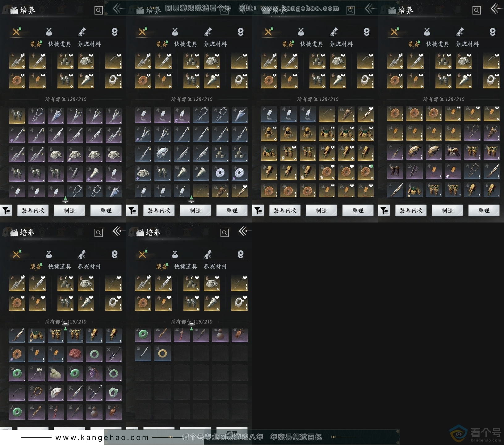Open the search magnifier in bottom-left panel
Viewport: 504px width, 445px height.
click(99, 233)
